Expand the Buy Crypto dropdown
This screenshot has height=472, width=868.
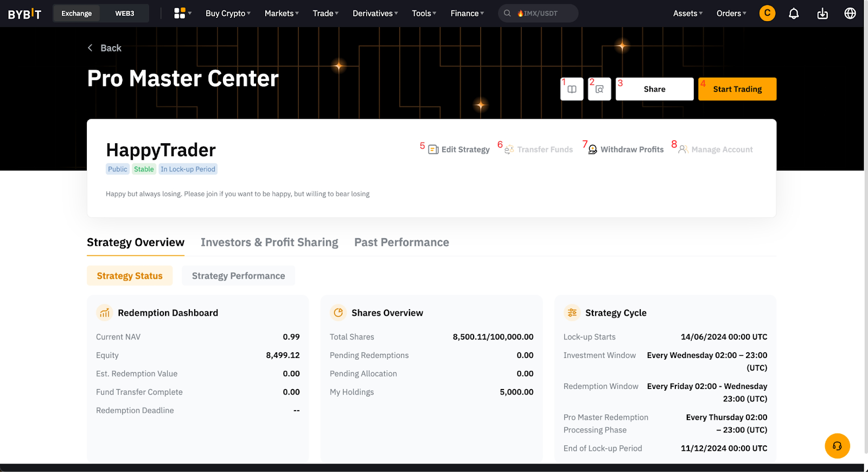tap(228, 14)
